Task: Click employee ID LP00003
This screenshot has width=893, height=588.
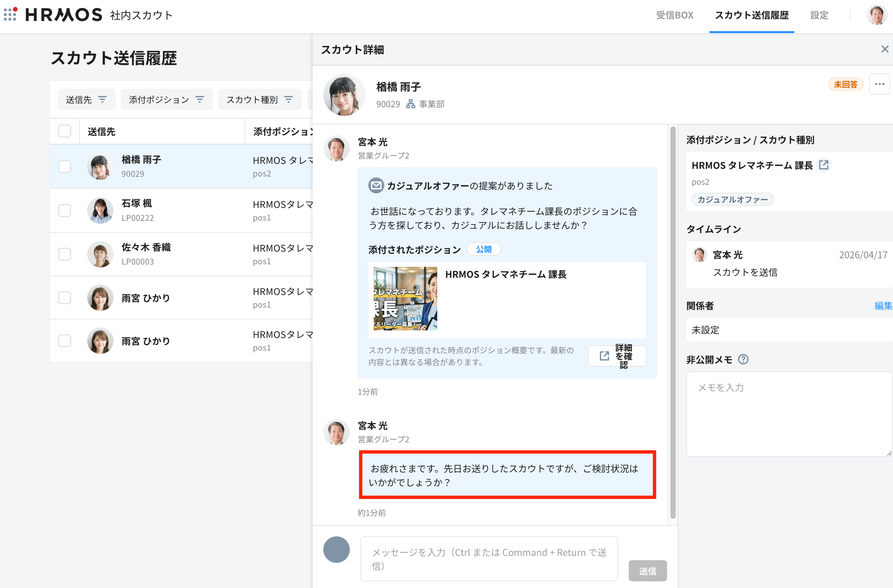Action: (x=138, y=261)
